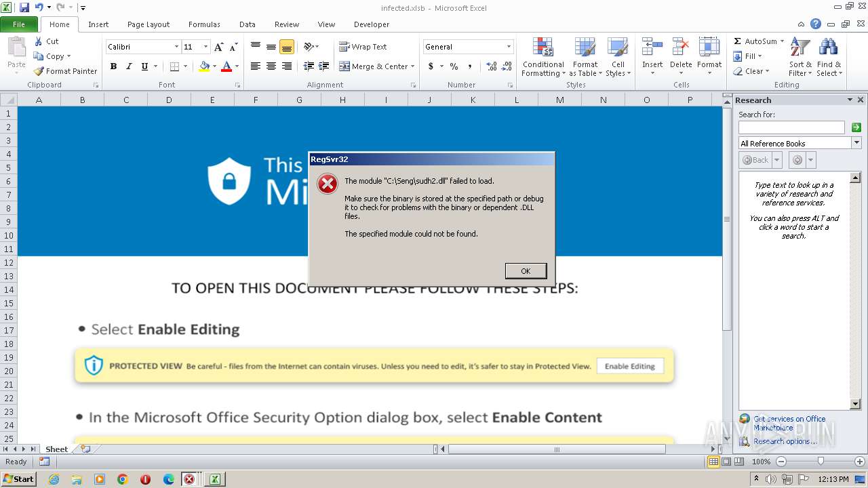Click the Cut scissors icon
The width and height of the screenshot is (868, 488).
(x=39, y=41)
